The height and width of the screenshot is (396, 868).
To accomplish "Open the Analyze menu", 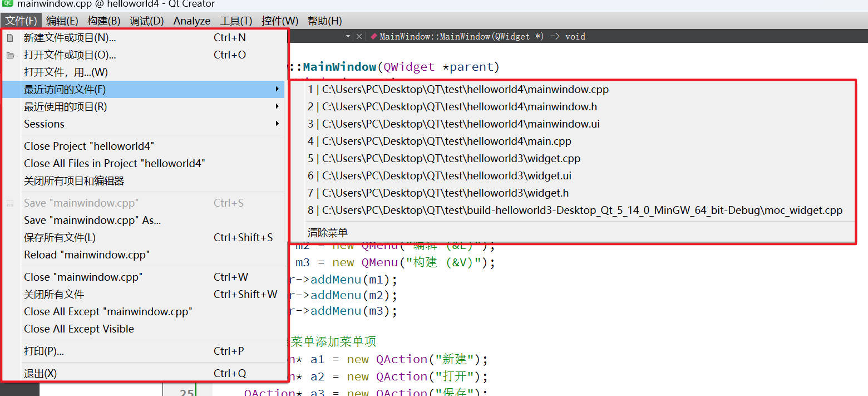I will (192, 21).
